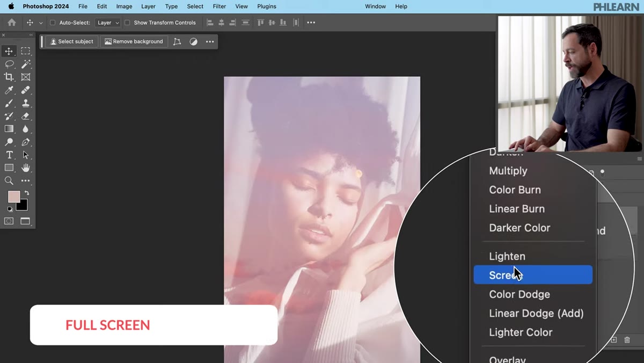Open the Layers panel menu icon

pyautogui.click(x=639, y=159)
